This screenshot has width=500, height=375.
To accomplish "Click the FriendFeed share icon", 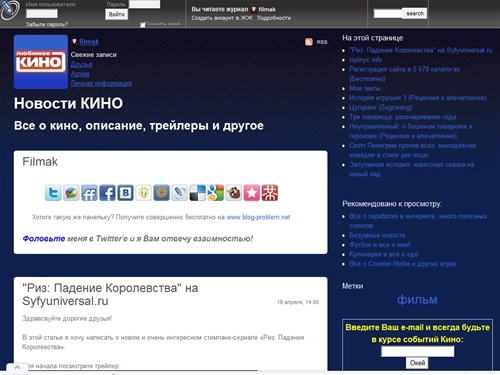I will pos(89,193).
